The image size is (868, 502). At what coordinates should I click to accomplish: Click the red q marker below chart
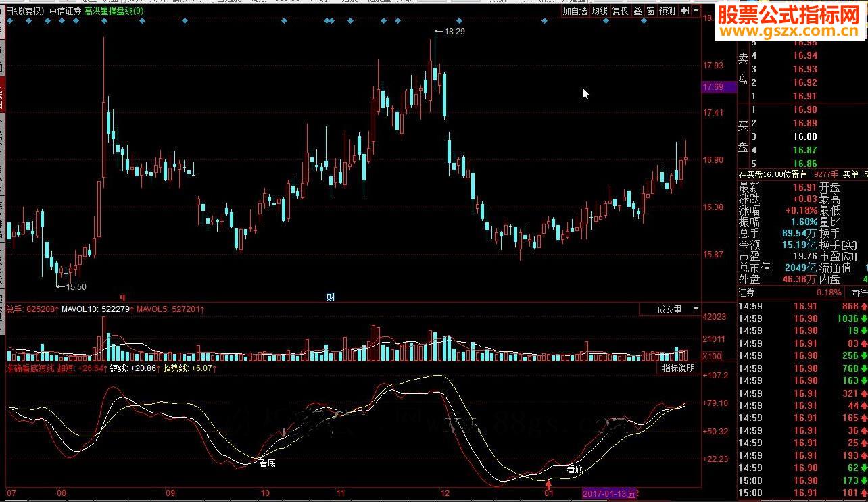click(122, 296)
